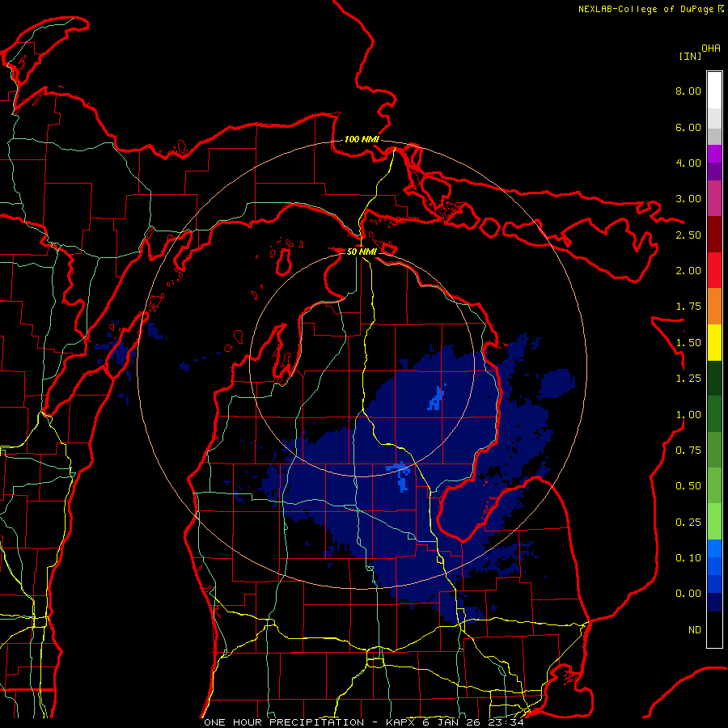Select the 1.25 legend value

tap(688, 379)
